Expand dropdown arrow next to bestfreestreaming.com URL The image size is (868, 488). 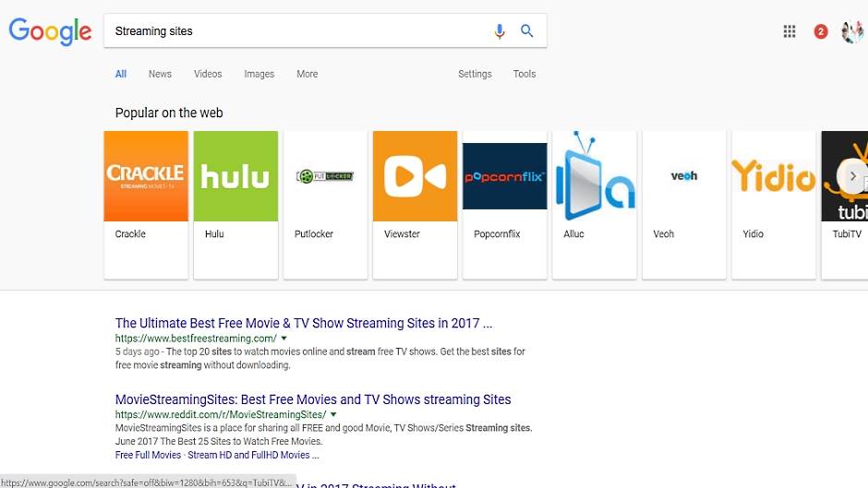(283, 339)
